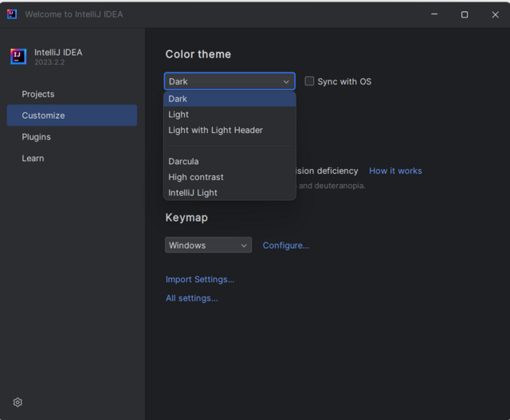This screenshot has width=510, height=420.
Task: Open the Import Settings... link
Action: point(200,280)
